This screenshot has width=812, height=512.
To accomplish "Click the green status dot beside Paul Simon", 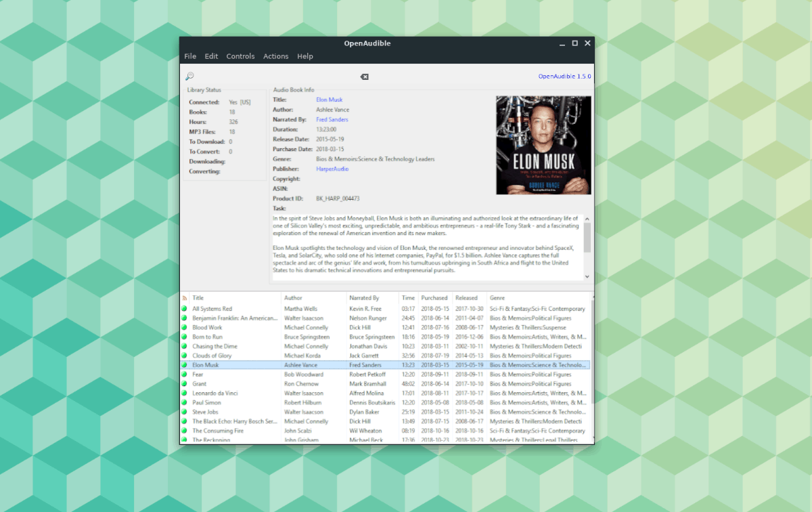I will 185,402.
